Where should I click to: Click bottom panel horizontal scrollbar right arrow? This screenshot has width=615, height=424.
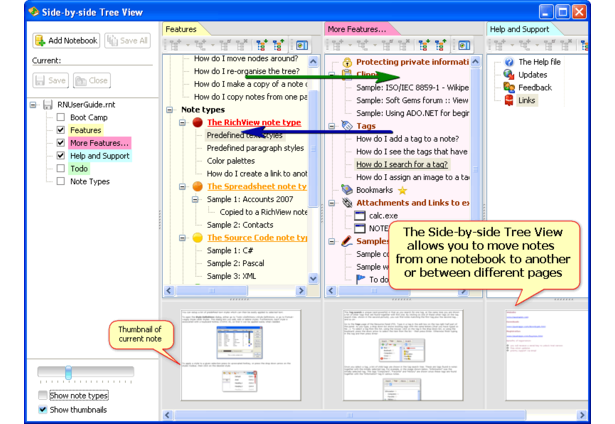click(582, 415)
